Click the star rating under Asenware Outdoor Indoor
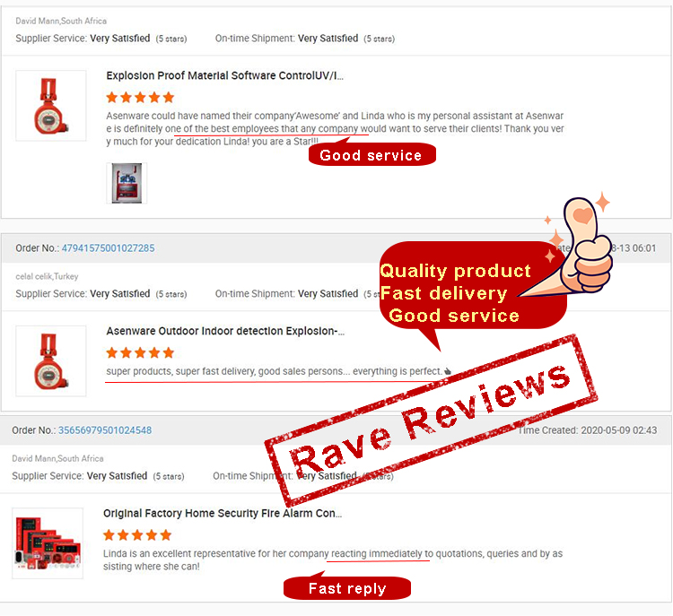The height and width of the screenshot is (616, 673). (x=140, y=352)
